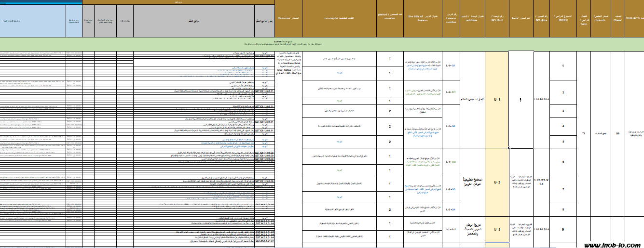This screenshot has height=248, width=644.
Task: Open the www.inob-io.com watermark link
Action: point(612,245)
